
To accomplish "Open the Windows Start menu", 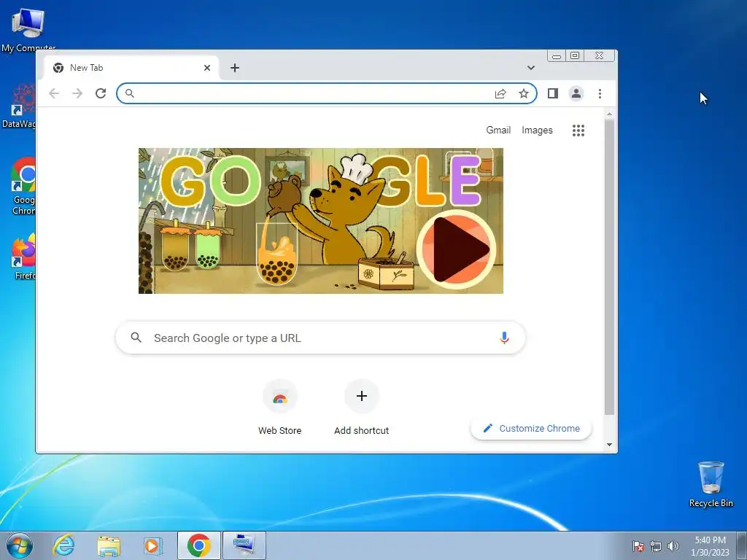I will [20, 545].
